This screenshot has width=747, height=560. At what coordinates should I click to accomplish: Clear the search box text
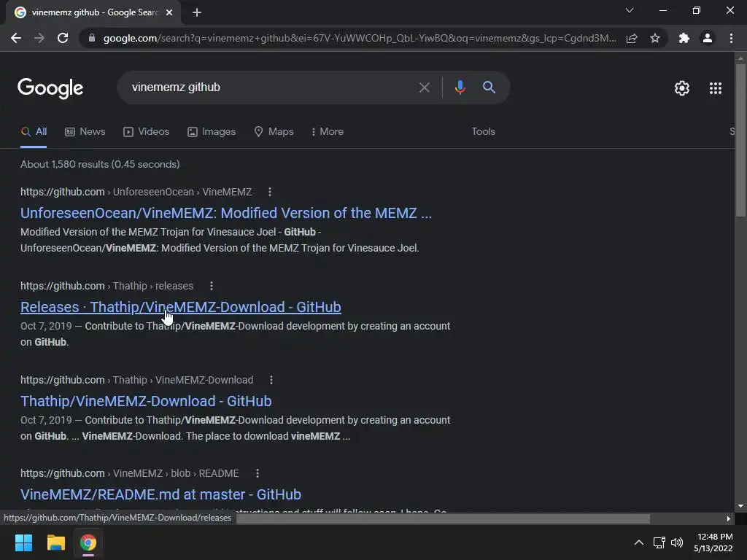[424, 87]
